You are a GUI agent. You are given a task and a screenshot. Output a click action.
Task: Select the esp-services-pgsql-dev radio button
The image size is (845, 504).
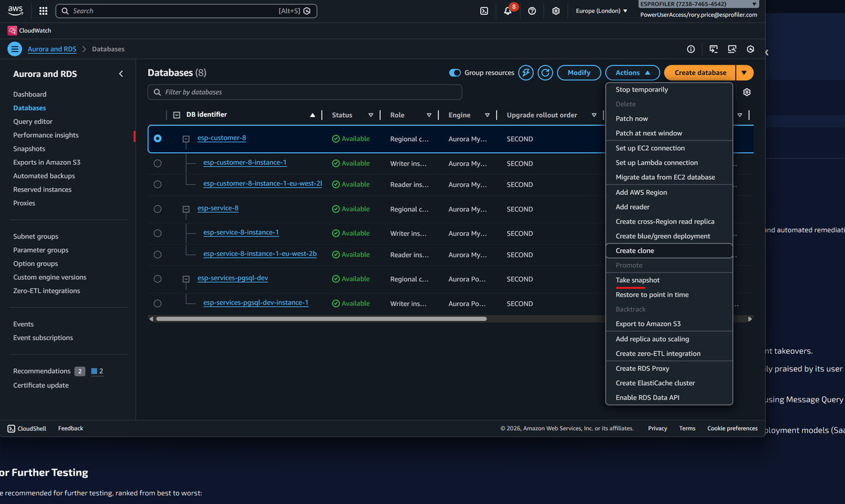point(157,279)
